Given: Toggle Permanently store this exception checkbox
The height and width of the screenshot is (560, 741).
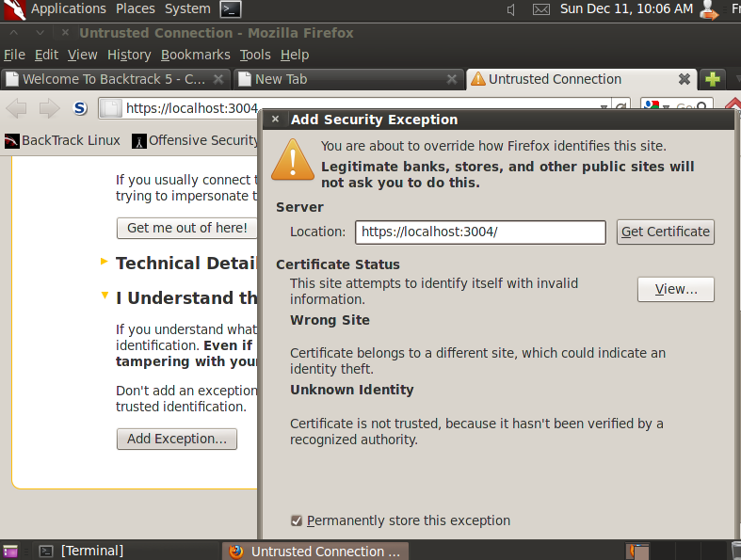Looking at the screenshot, I should point(297,520).
